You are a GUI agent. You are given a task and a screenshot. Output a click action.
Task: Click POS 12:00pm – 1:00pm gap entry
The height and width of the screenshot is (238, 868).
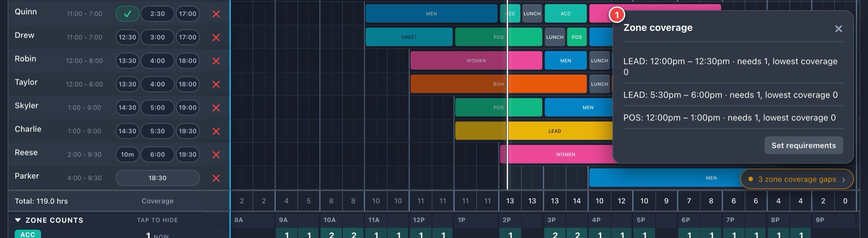pos(733,117)
